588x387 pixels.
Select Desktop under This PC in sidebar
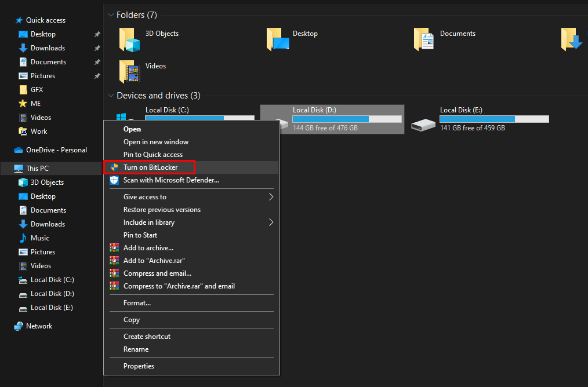point(43,196)
